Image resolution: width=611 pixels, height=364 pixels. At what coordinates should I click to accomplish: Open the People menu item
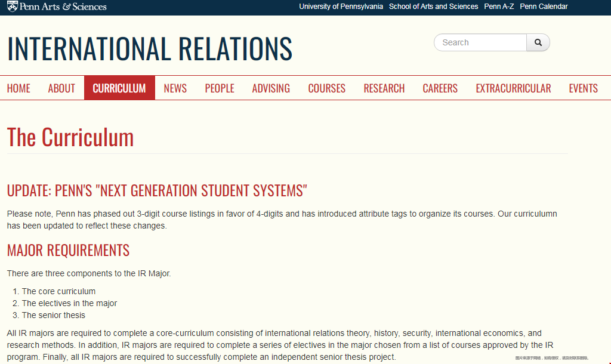pos(220,88)
